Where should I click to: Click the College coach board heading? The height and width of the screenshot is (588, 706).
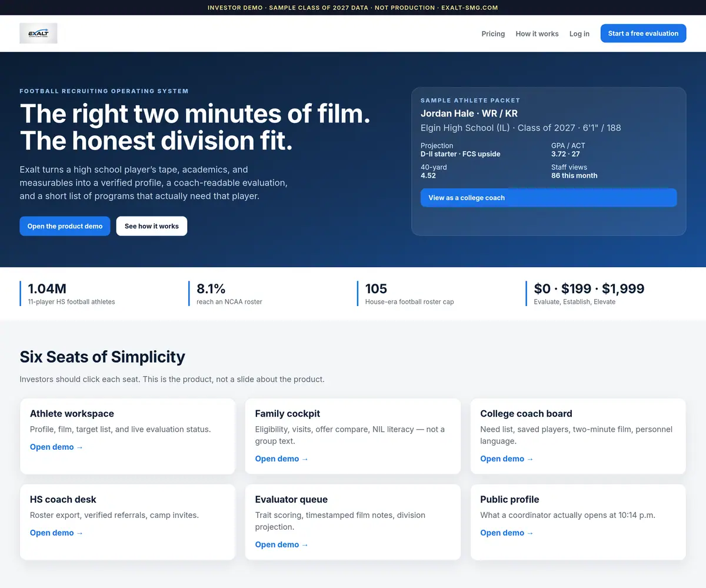[x=526, y=414]
